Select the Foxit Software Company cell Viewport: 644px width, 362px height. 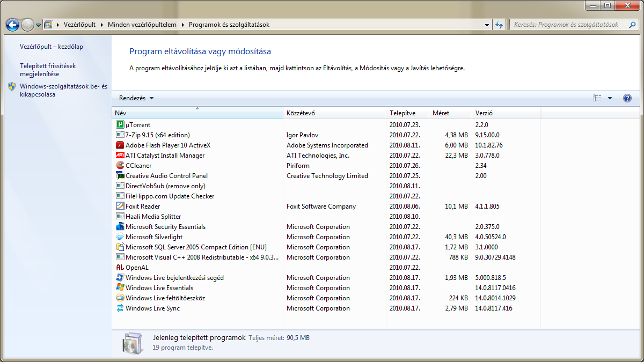(321, 206)
